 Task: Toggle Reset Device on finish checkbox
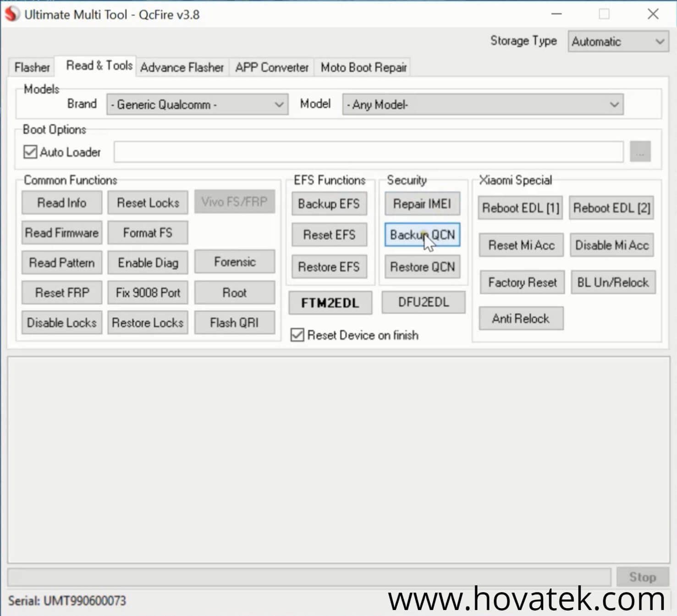[x=297, y=335]
